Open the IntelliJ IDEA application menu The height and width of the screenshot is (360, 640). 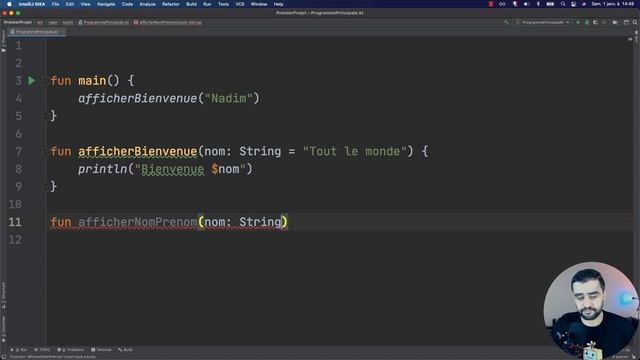[x=32, y=4]
